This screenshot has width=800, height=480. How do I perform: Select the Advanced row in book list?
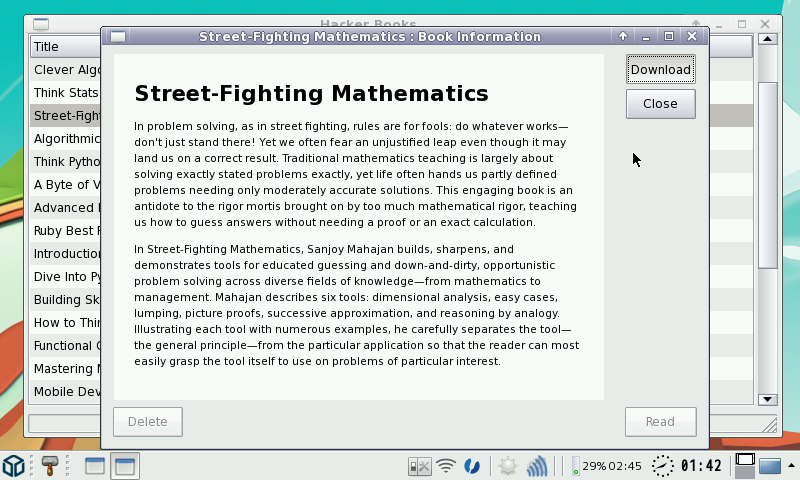pyautogui.click(x=65, y=207)
